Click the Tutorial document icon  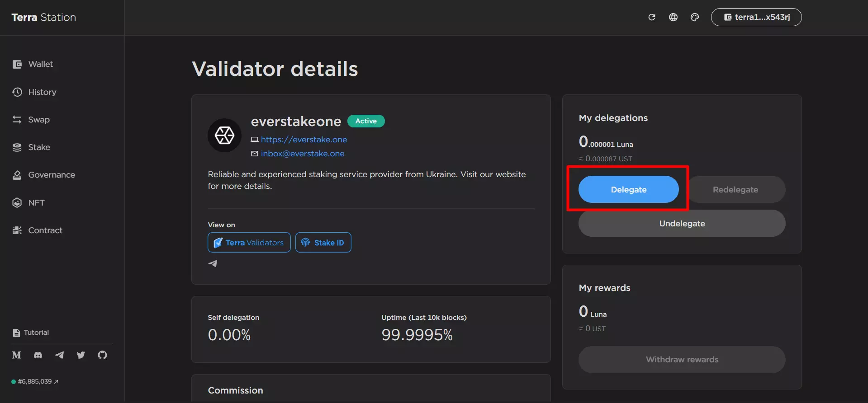coord(17,333)
